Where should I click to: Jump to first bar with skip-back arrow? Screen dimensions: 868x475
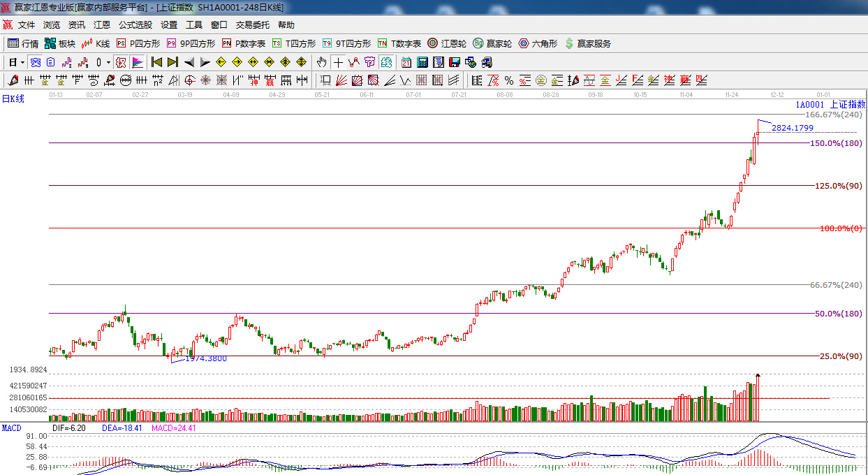point(157,62)
